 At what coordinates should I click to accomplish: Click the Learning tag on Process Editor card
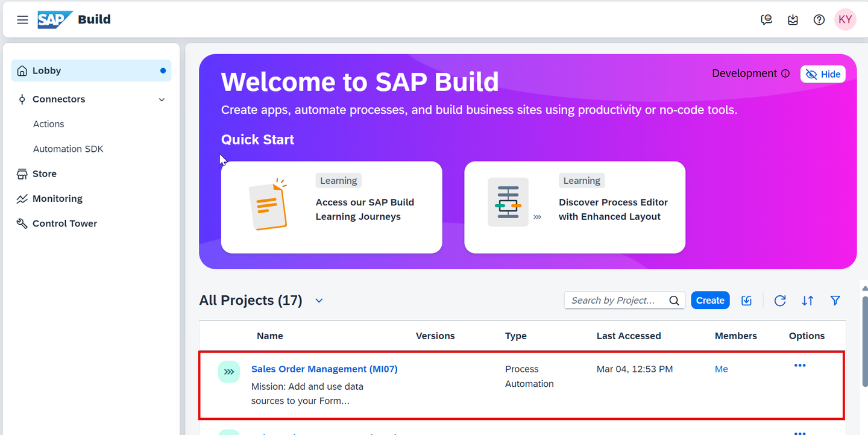coord(582,181)
